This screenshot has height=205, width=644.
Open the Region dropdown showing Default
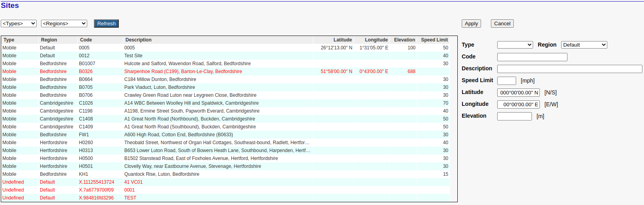click(584, 45)
